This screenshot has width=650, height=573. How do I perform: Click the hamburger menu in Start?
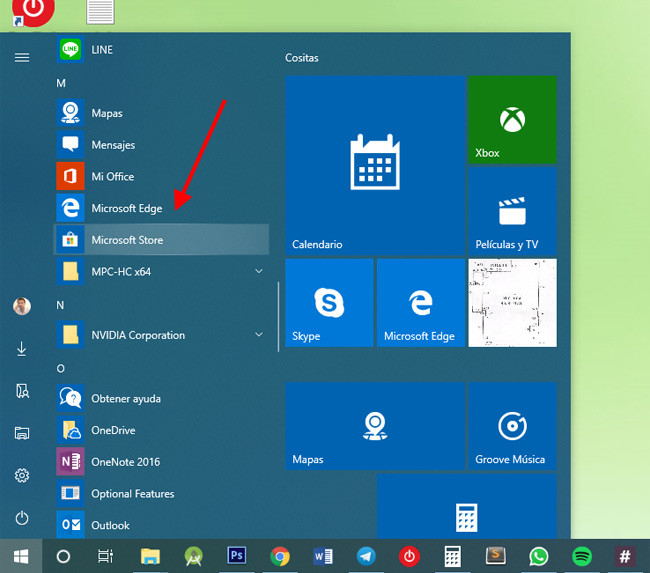[22, 57]
